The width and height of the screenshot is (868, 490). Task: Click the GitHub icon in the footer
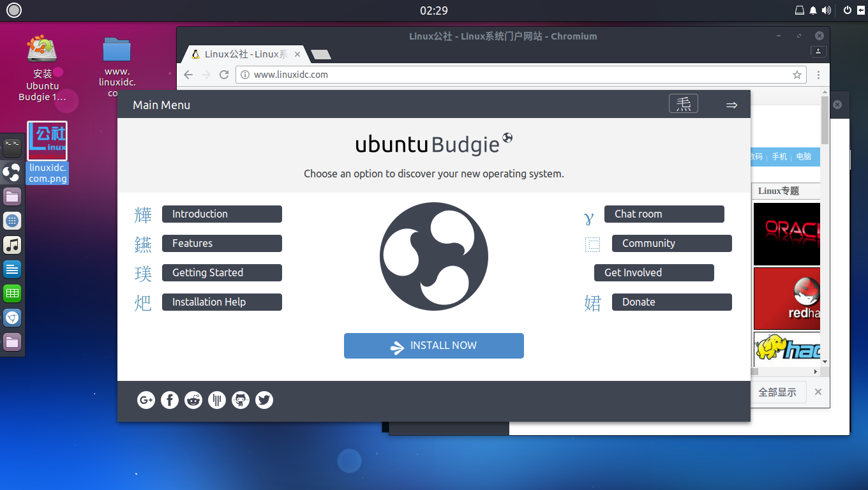coord(241,400)
